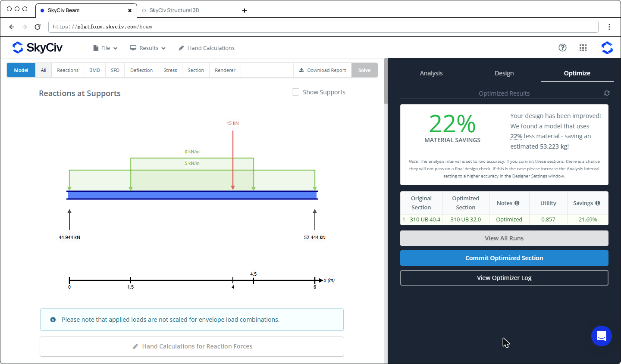
Task: Refresh optimized results icon
Action: 607,93
